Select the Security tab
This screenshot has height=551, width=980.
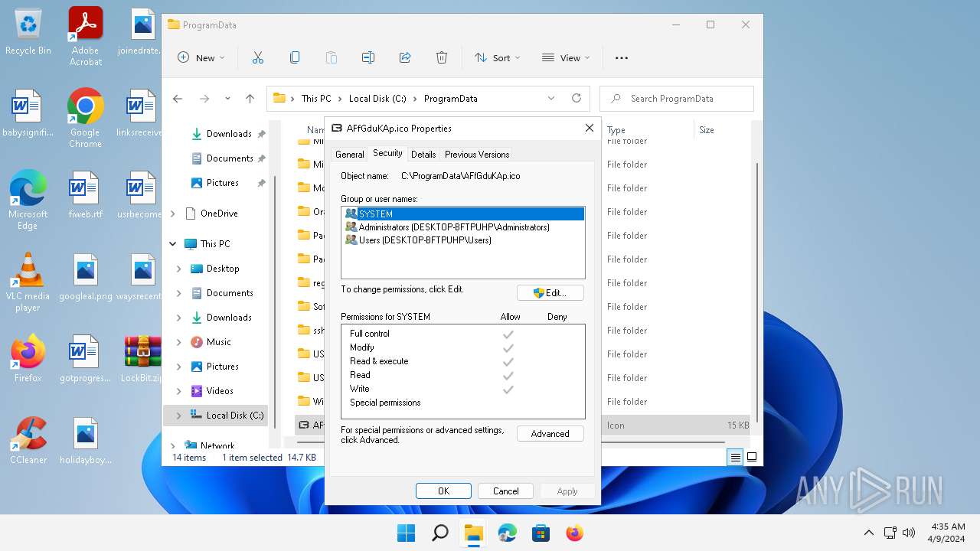click(x=387, y=153)
